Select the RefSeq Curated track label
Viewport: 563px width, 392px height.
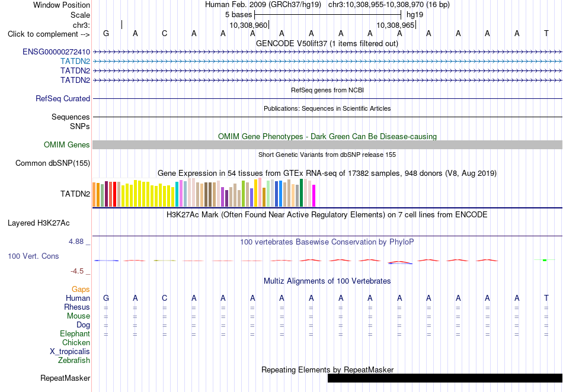63,99
